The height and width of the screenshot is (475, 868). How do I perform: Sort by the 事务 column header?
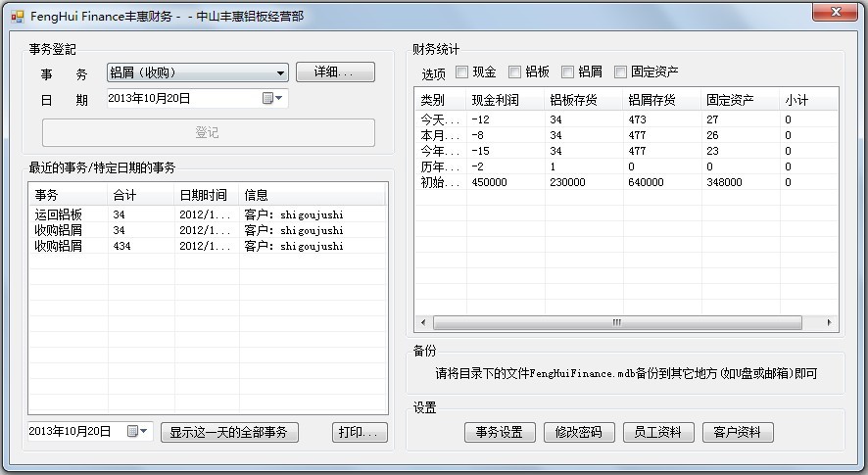[x=69, y=195]
